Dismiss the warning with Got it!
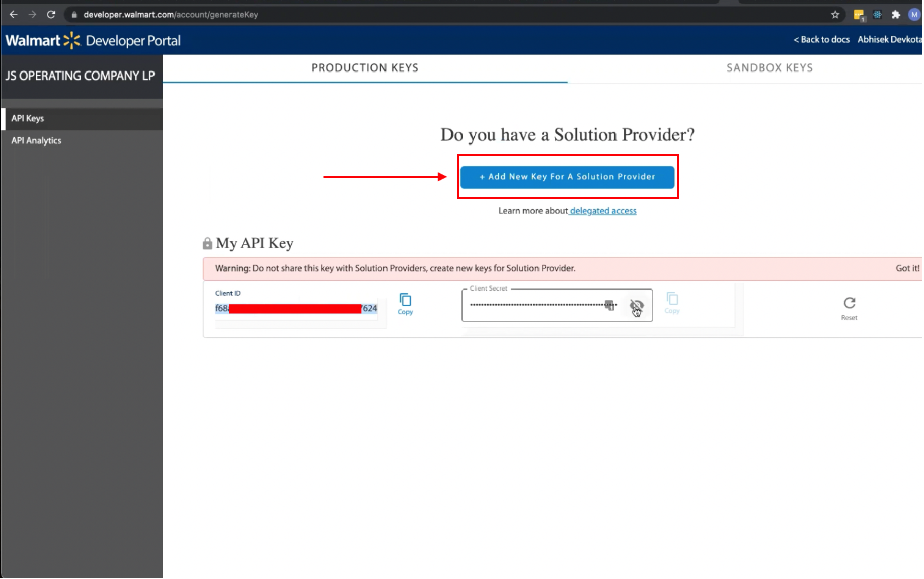924x579 pixels. click(907, 269)
